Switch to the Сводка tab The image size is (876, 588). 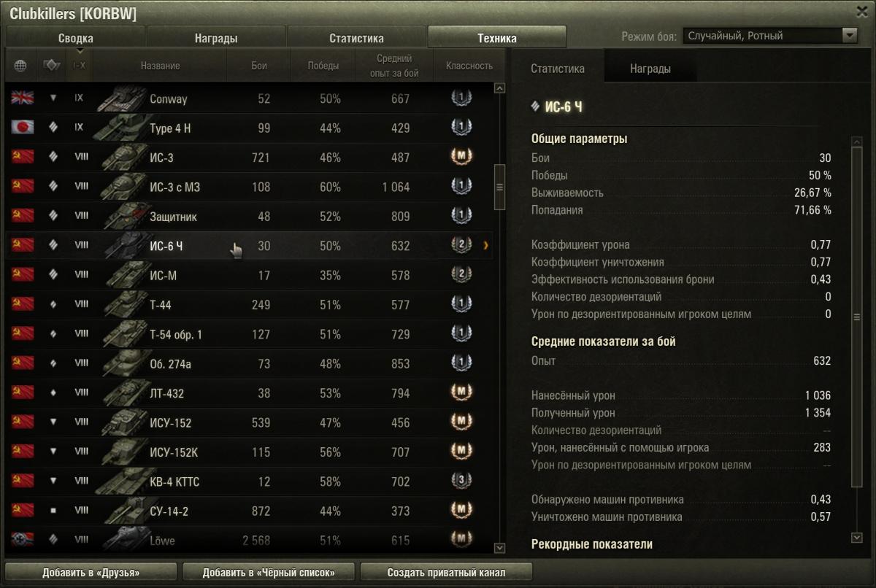coord(76,38)
